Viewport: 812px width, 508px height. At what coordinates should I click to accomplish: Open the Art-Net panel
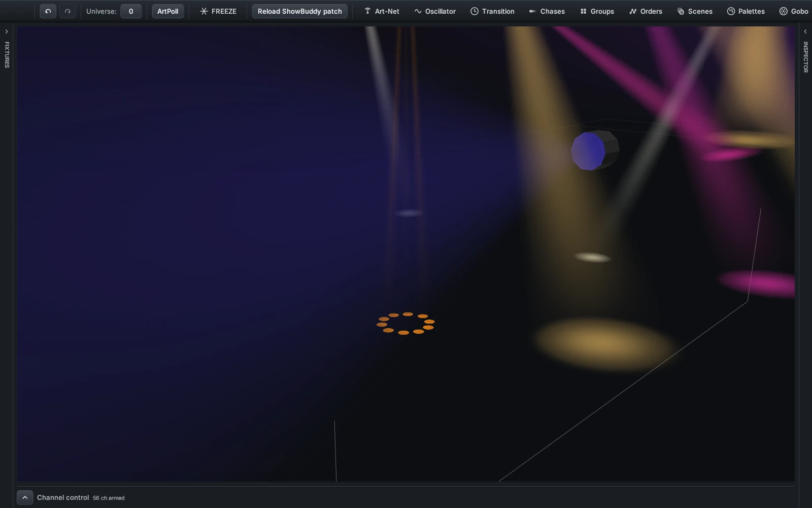pos(382,11)
